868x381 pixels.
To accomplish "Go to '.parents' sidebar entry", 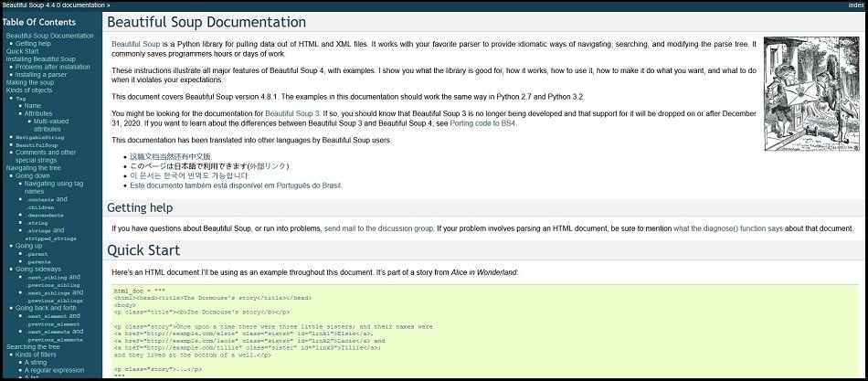I will click(x=37, y=261).
